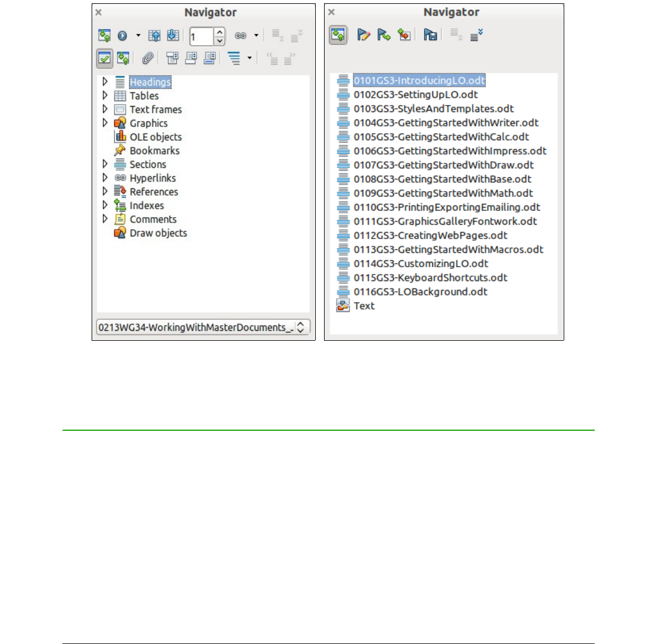Expand the Text frames tree node
657x644 pixels.
105,109
